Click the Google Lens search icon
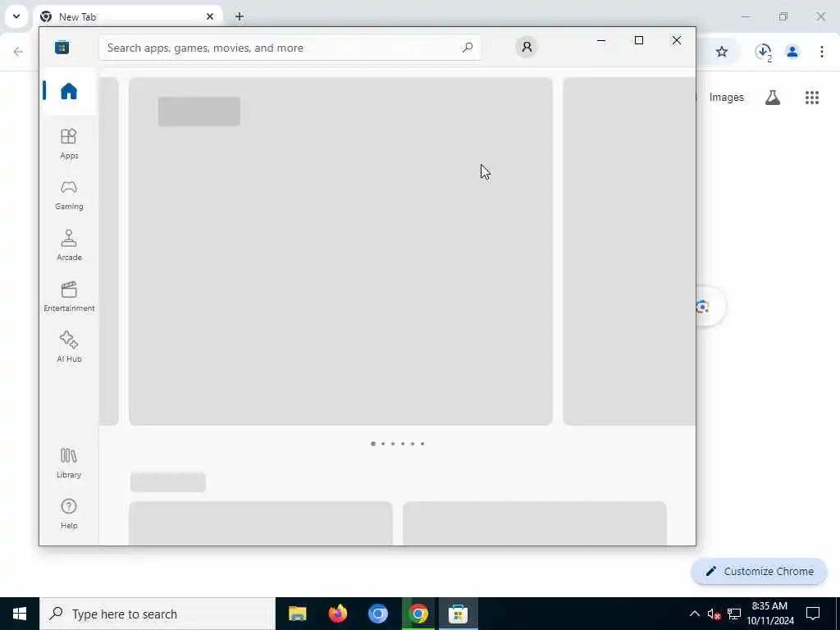The image size is (840, 630). pos(702,307)
